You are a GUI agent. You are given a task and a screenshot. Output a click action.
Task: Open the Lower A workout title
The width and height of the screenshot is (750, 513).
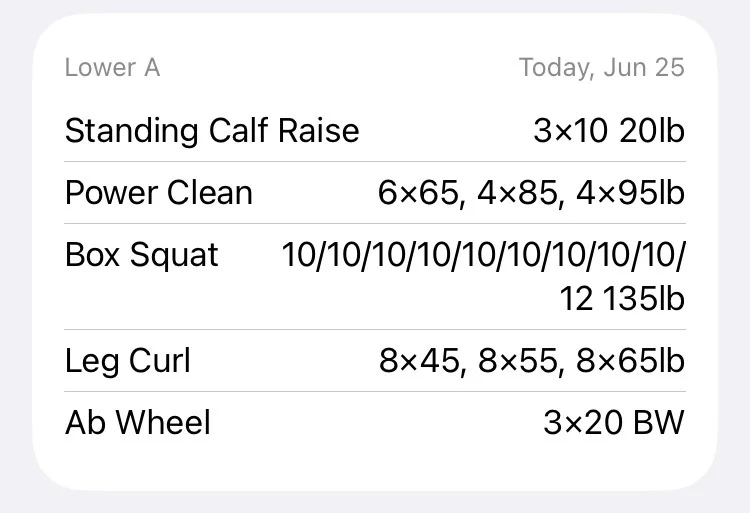pos(112,67)
